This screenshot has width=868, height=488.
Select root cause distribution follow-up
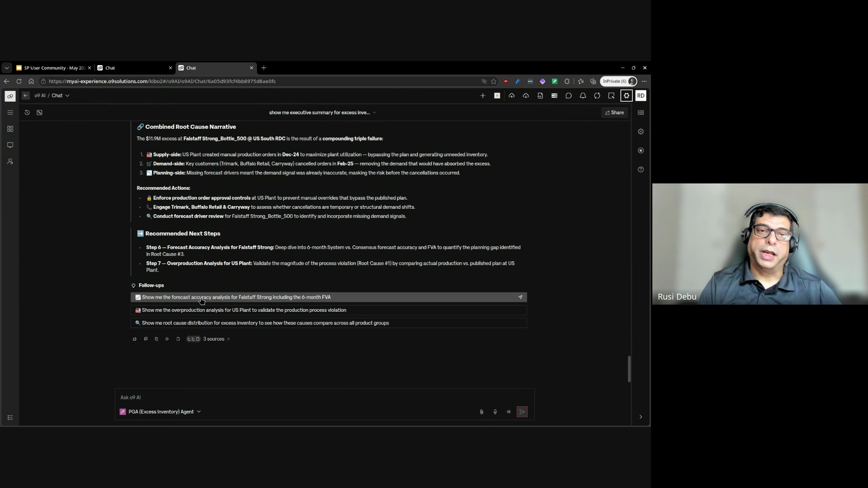[x=329, y=323]
